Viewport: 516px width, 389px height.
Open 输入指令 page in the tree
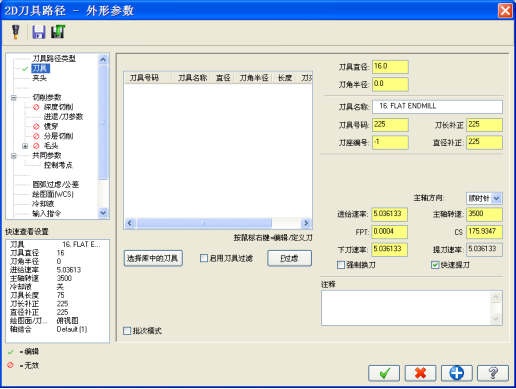coord(47,213)
